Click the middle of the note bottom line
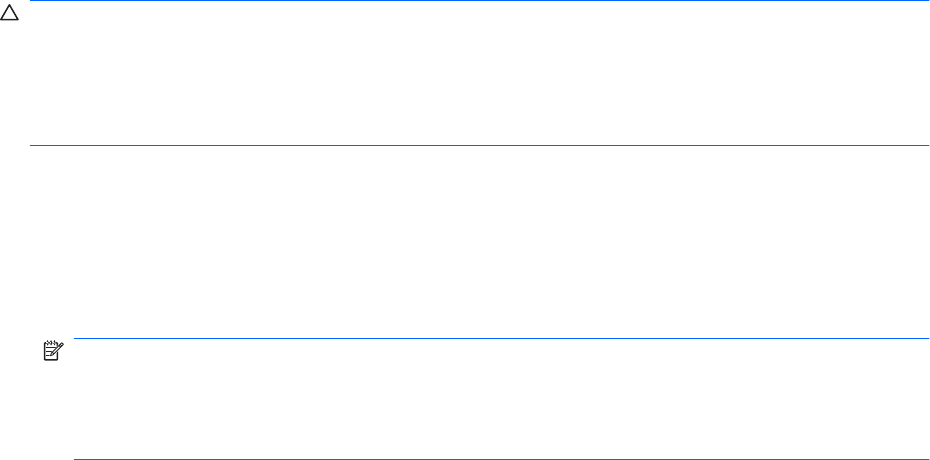 click(502, 459)
